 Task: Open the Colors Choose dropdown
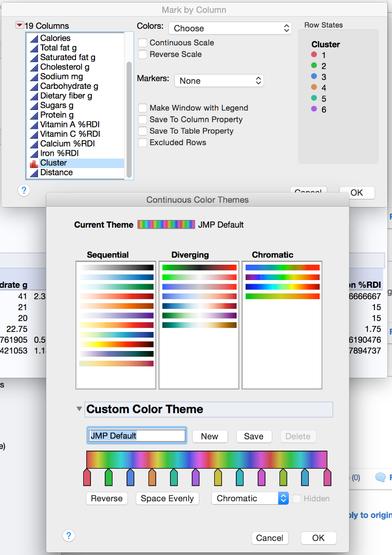tap(230, 28)
